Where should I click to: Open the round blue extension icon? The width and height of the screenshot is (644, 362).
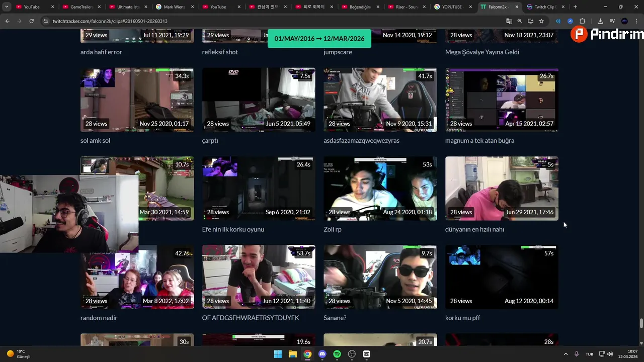point(570,21)
